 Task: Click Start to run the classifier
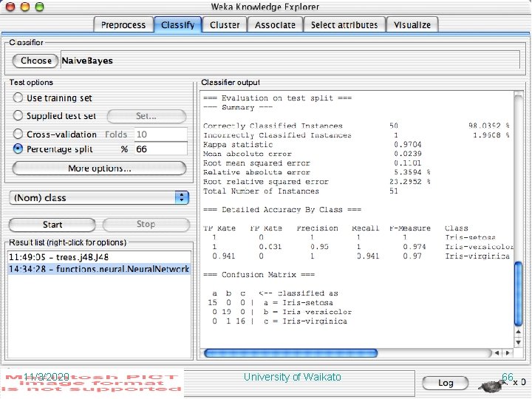[52, 225]
